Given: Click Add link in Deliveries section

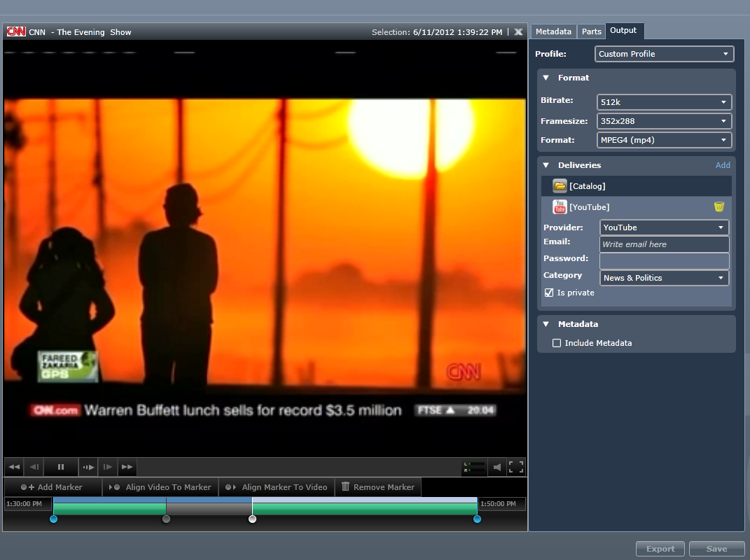Looking at the screenshot, I should pyautogui.click(x=723, y=165).
